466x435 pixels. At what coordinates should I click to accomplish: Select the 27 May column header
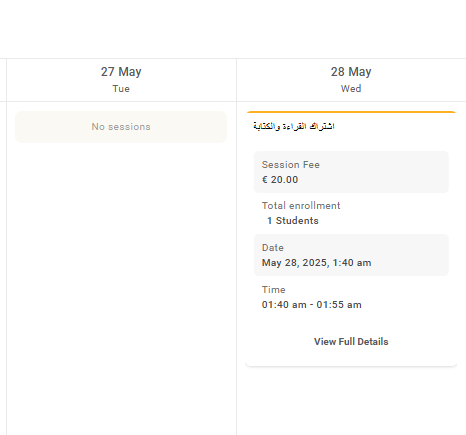pyautogui.click(x=121, y=80)
